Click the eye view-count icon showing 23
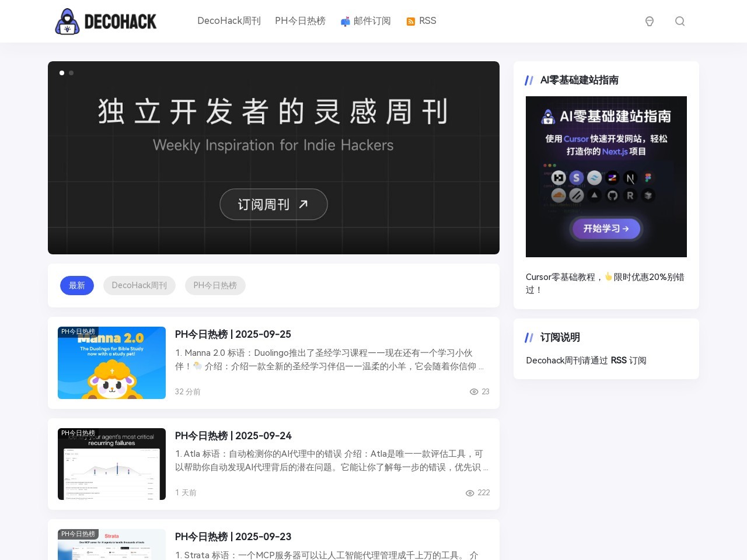Image resolution: width=747 pixels, height=560 pixels. (474, 392)
